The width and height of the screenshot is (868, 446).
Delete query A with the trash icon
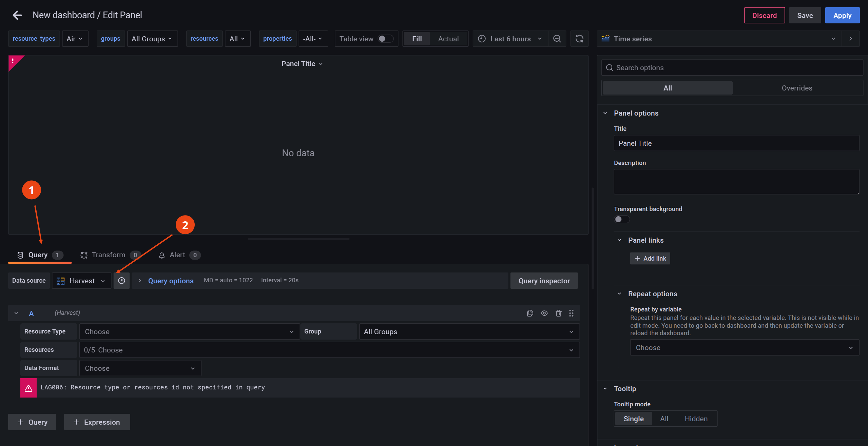coord(558,313)
